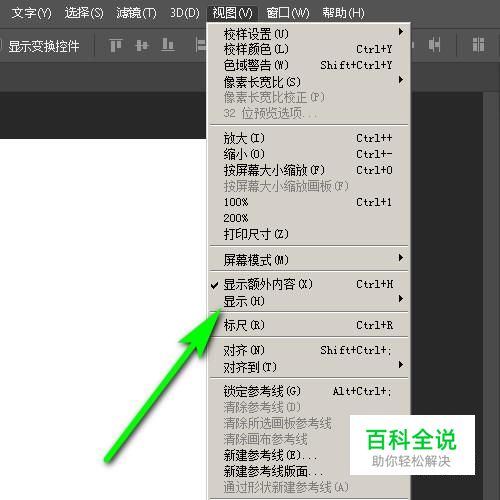Click the align vertical centers icon

[x=142, y=45]
